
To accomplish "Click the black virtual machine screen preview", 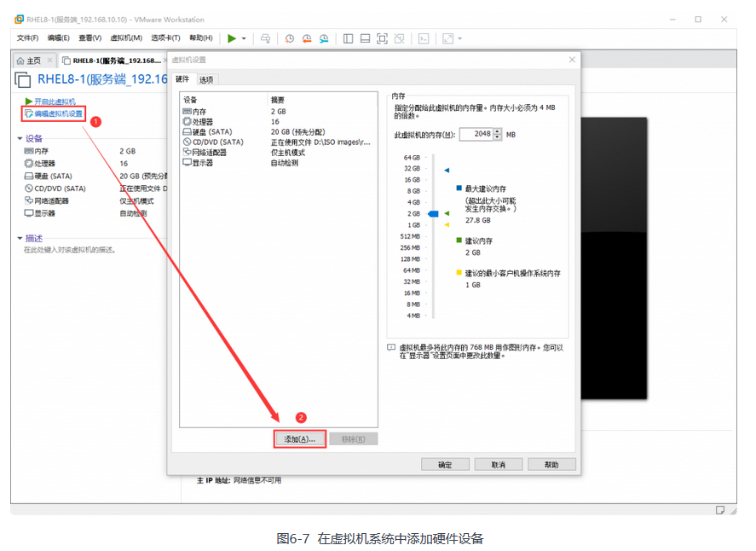I will click(614, 258).
